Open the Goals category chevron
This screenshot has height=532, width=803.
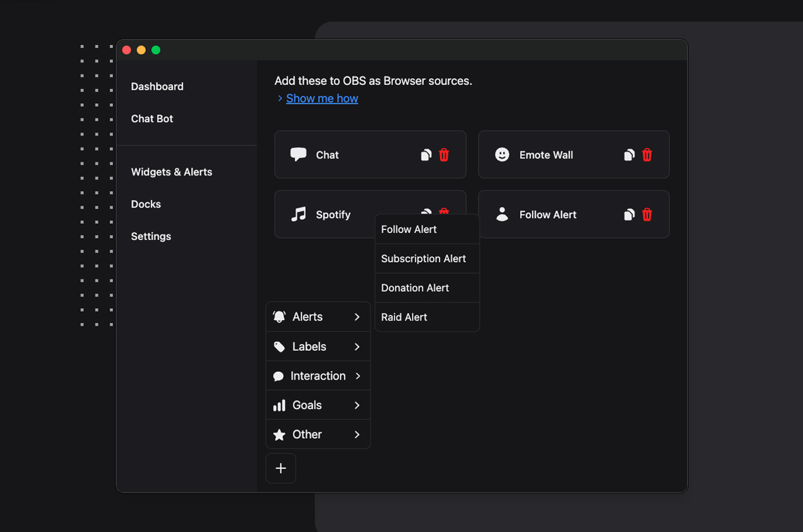tap(357, 406)
